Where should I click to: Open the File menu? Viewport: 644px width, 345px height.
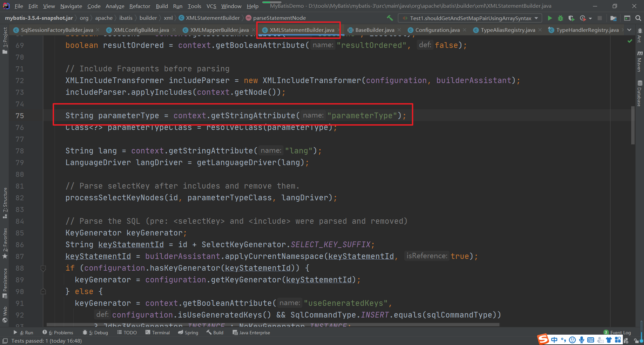pyautogui.click(x=19, y=6)
